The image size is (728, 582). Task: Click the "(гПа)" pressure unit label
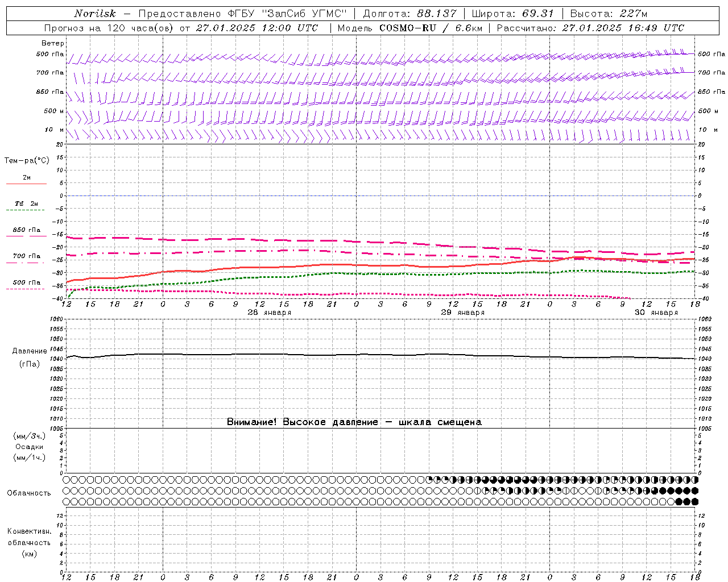(x=30, y=364)
